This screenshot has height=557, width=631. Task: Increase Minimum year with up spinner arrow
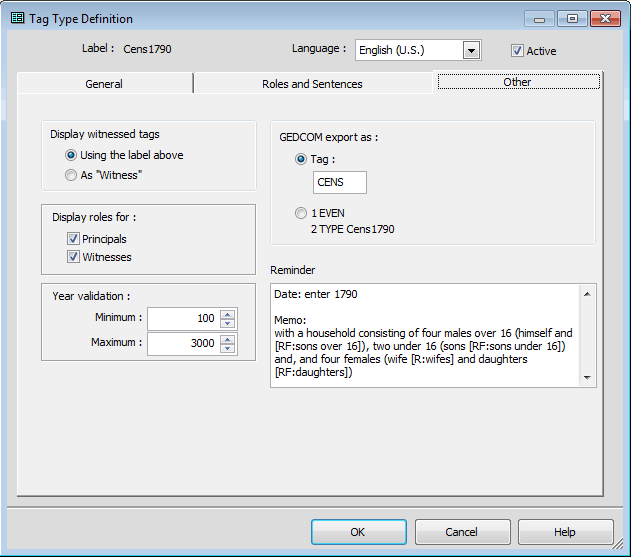(227, 314)
